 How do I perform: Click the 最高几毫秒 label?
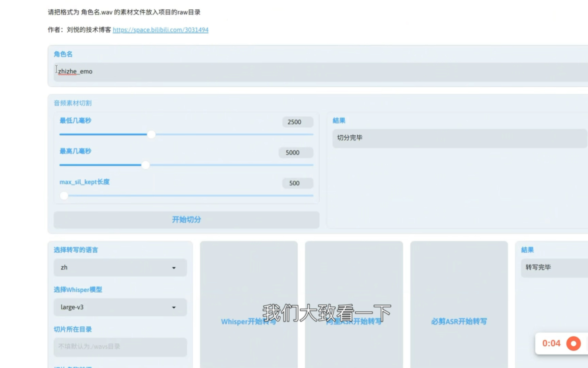coord(75,151)
